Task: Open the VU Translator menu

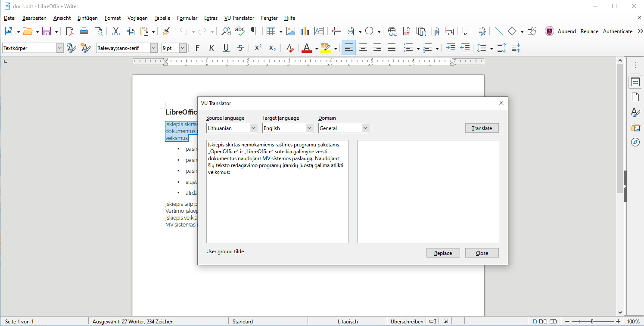Action: click(239, 18)
